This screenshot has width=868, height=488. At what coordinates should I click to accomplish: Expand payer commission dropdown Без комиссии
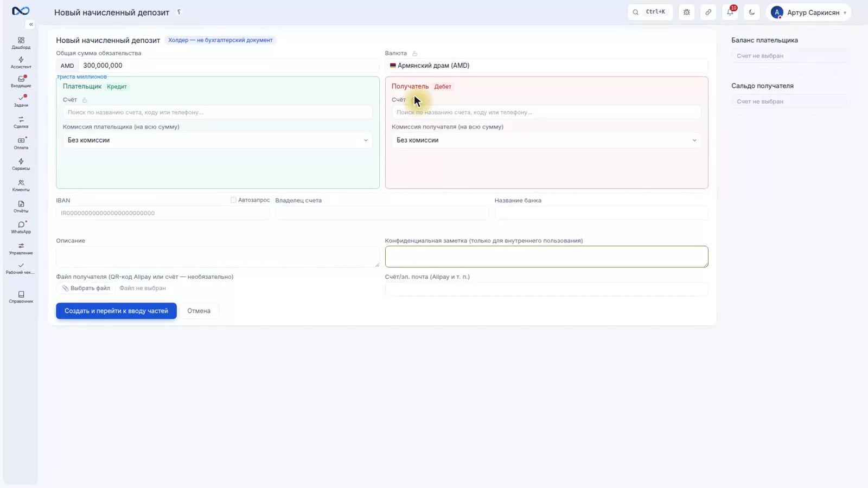(218, 140)
